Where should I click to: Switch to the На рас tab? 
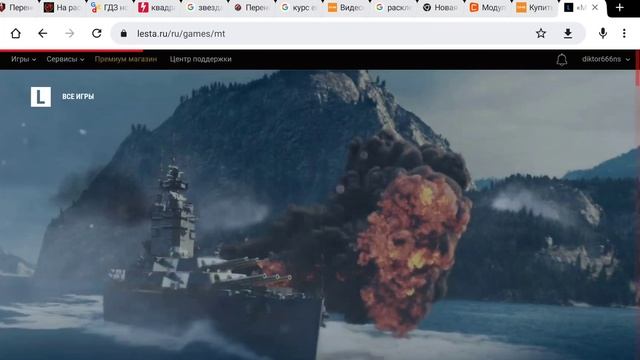(x=62, y=7)
